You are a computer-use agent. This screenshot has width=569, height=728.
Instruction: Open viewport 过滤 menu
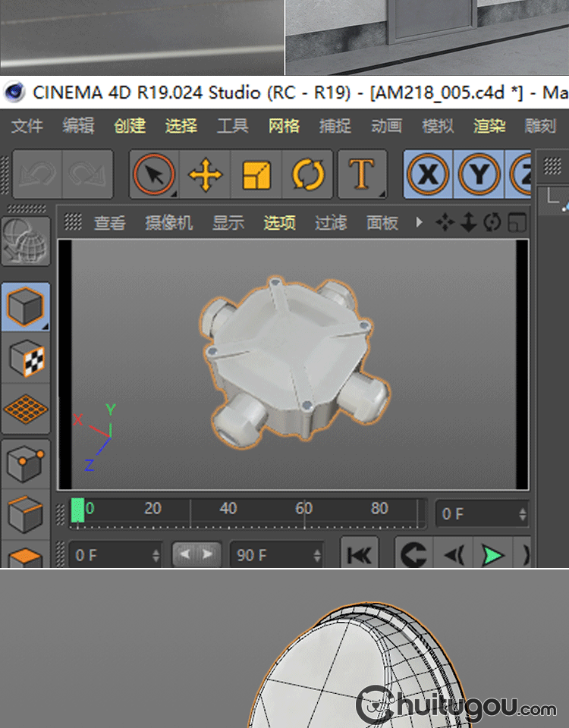coord(331,223)
